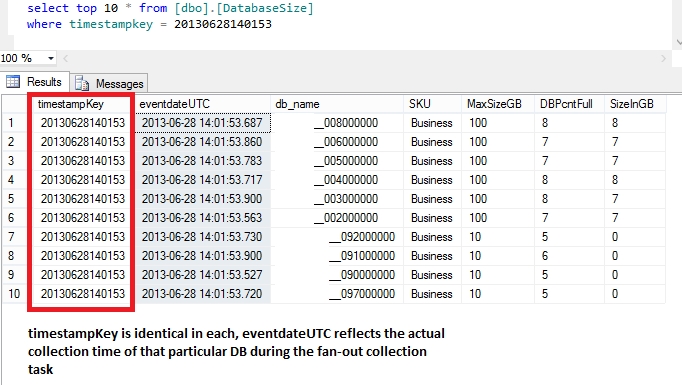
Task: Click the Messages tab icon
Action: click(x=82, y=83)
